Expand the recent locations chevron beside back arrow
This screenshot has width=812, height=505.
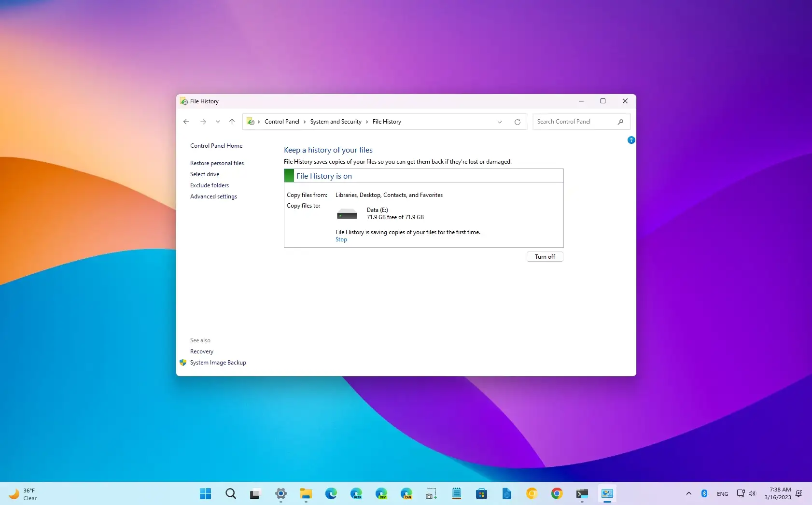click(x=218, y=122)
